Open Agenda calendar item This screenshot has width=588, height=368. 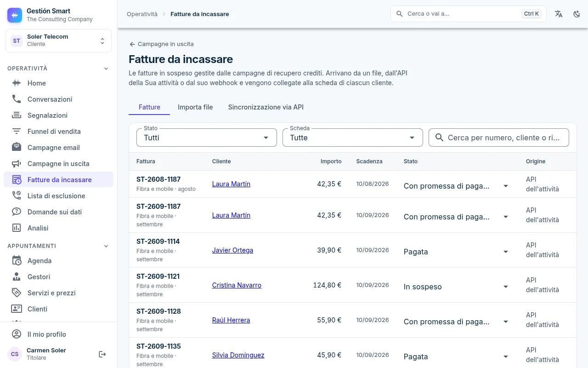coord(58,261)
